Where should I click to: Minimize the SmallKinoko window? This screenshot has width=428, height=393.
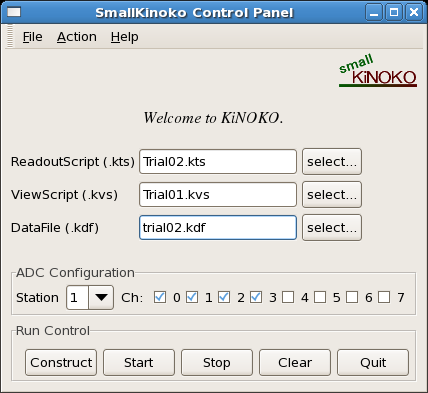click(x=374, y=13)
